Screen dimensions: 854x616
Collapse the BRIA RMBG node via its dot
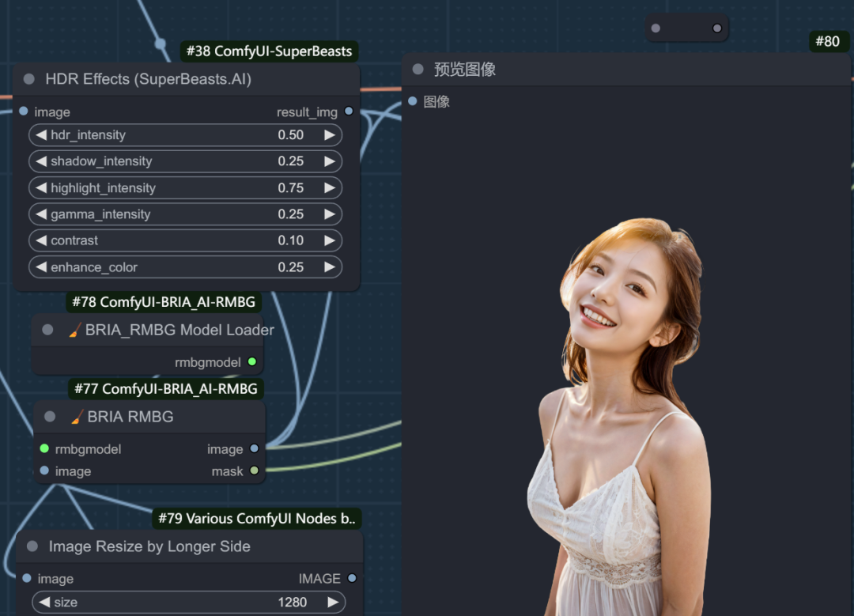point(50,417)
